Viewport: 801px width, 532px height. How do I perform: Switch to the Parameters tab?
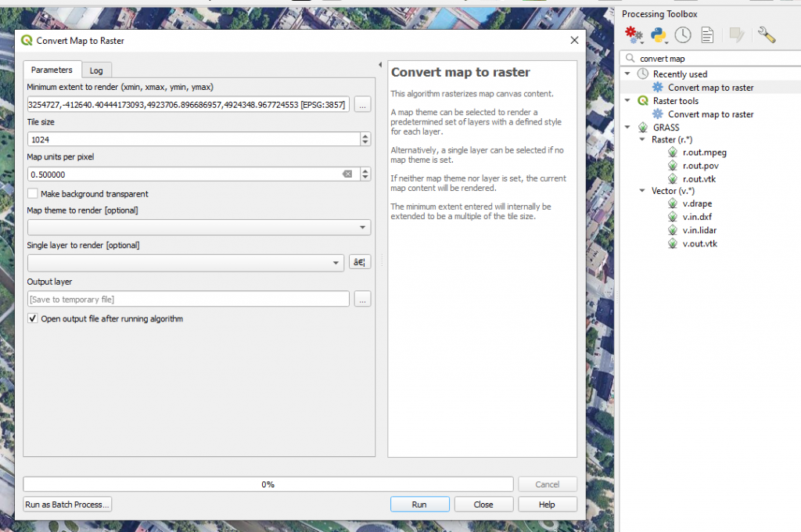(52, 70)
